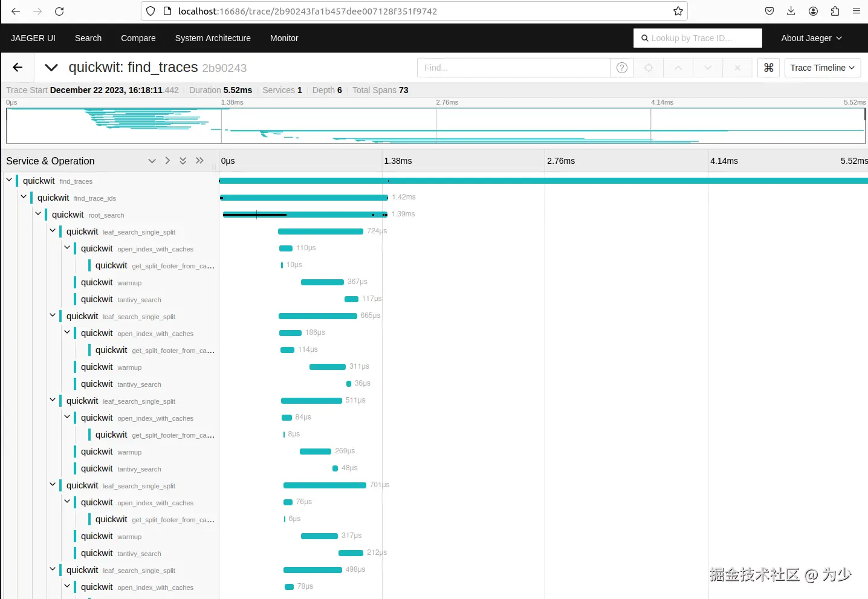Collapse one level with the down chevron
Image resolution: width=868 pixels, height=599 pixels.
tap(152, 161)
